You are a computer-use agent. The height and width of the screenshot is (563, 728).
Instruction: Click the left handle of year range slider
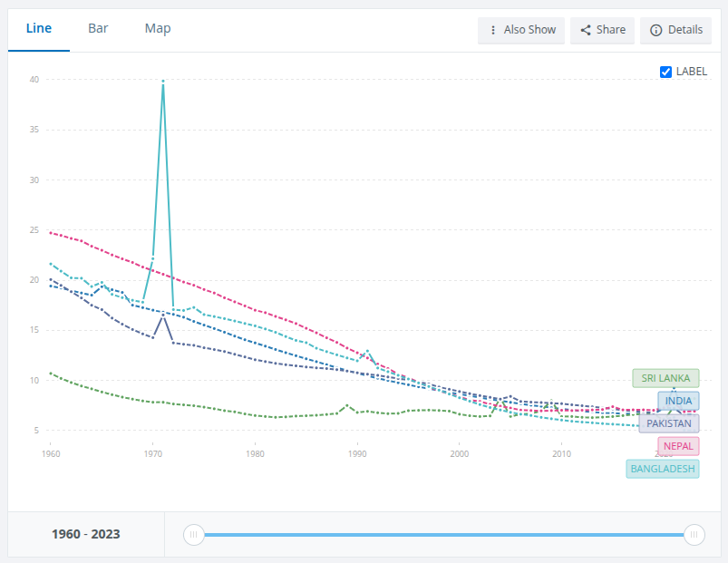pos(194,535)
